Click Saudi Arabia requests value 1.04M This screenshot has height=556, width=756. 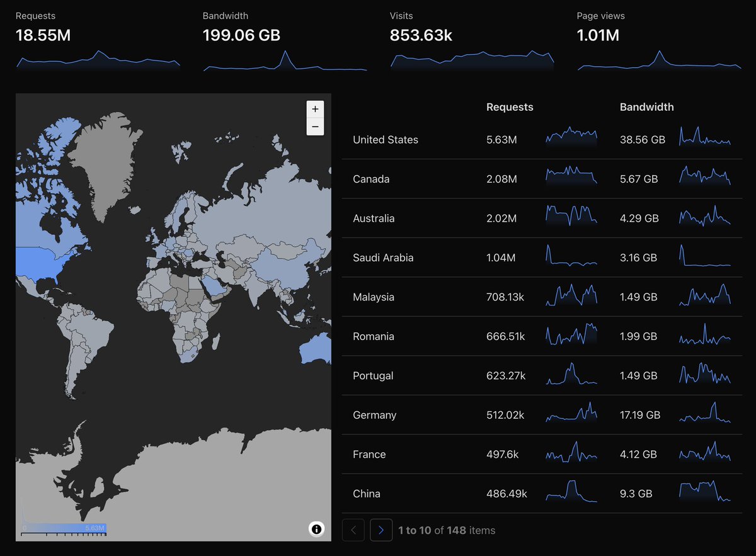[501, 258]
